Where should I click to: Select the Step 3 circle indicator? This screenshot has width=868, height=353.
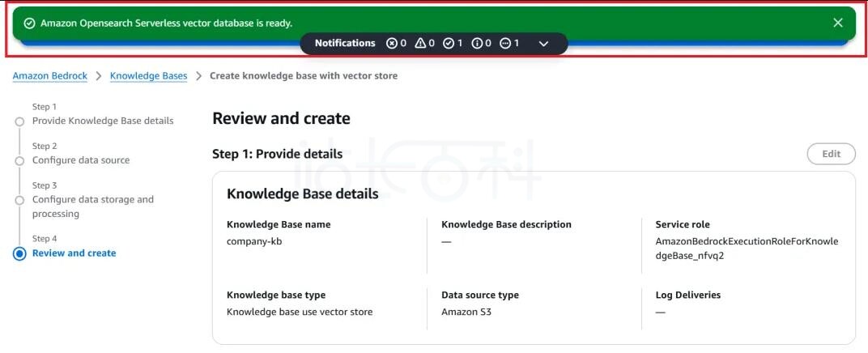(19, 200)
